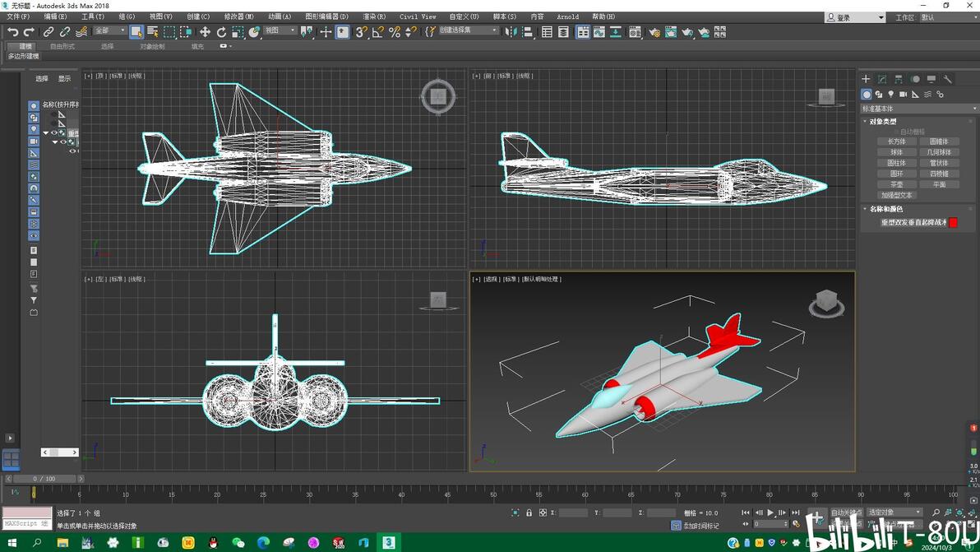Viewport: 980px width, 552px height.
Task: Click the Undo arrow in main toolbar
Action: [x=12, y=32]
